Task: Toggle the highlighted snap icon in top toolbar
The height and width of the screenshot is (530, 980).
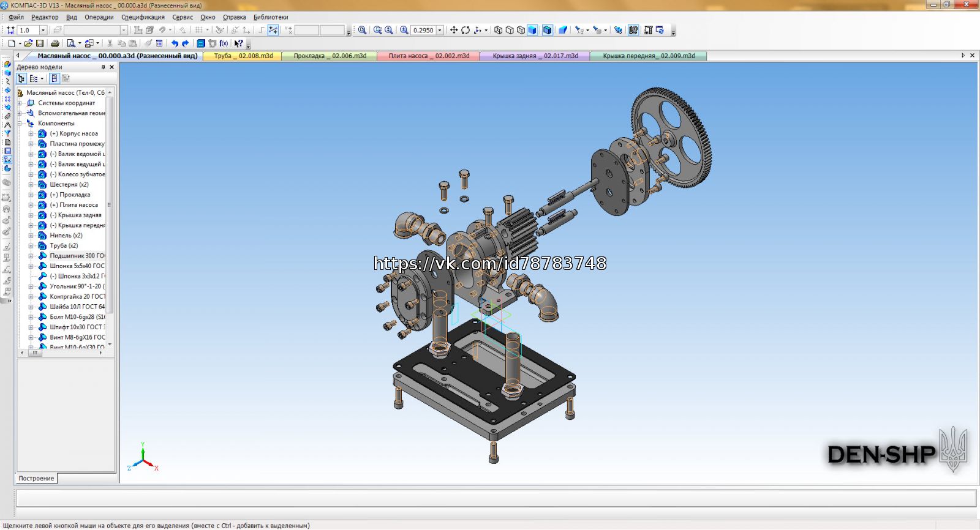Action: coord(273,30)
